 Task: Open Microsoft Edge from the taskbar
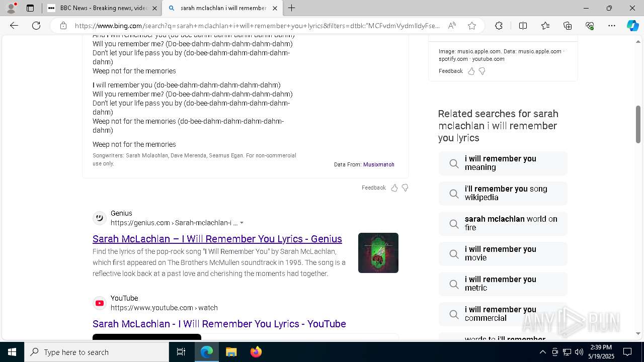point(207,352)
